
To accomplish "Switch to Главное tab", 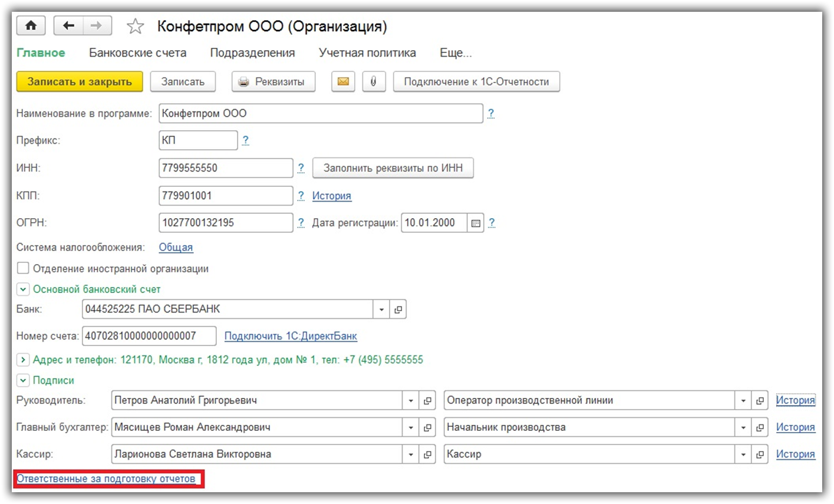I will pyautogui.click(x=41, y=53).
